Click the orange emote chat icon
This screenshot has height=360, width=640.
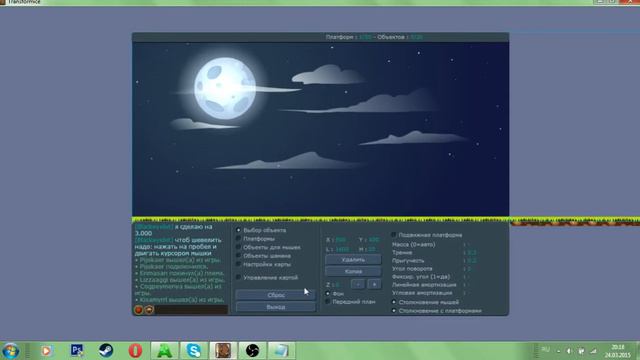[149, 310]
